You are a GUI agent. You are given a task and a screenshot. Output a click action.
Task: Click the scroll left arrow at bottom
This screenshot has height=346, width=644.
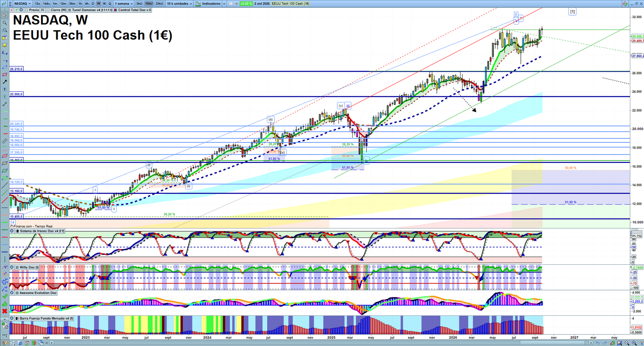52,343
